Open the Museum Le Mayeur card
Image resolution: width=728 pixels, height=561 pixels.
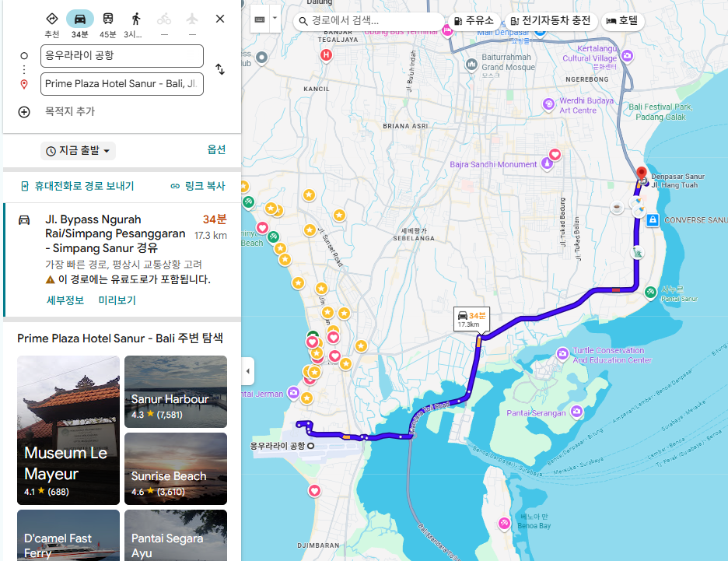(x=68, y=430)
